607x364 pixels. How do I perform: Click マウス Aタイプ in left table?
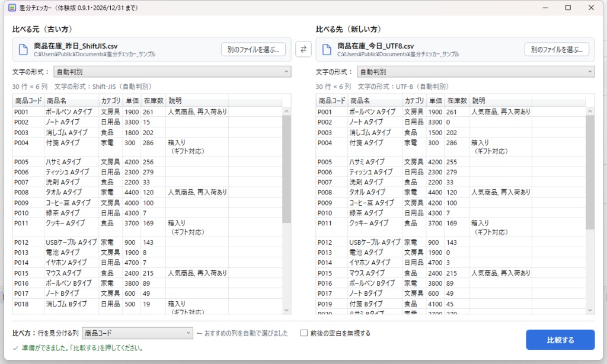(63, 273)
